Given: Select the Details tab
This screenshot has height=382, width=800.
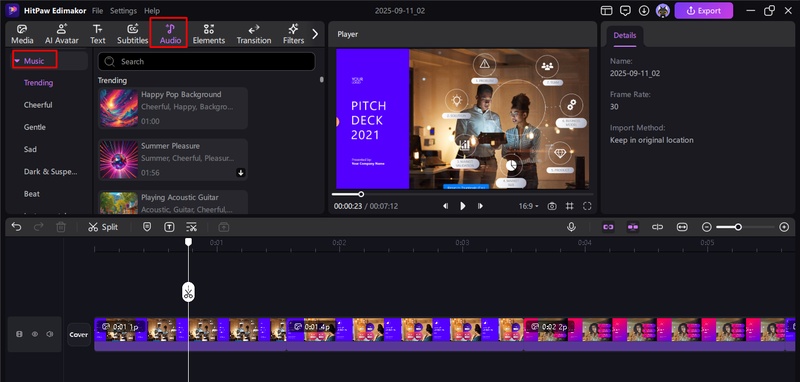Looking at the screenshot, I should pos(624,36).
